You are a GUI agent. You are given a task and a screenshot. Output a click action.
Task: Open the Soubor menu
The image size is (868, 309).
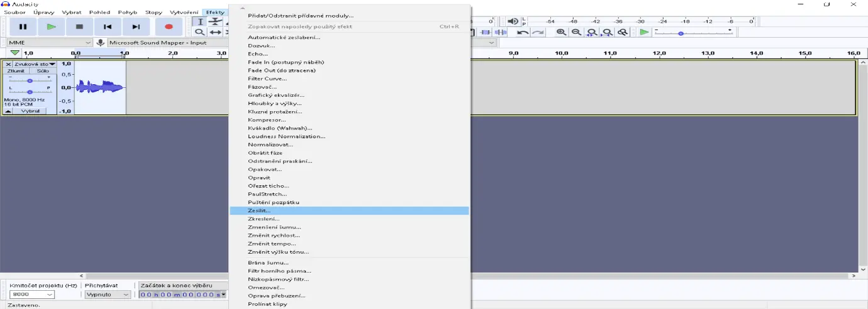point(15,13)
